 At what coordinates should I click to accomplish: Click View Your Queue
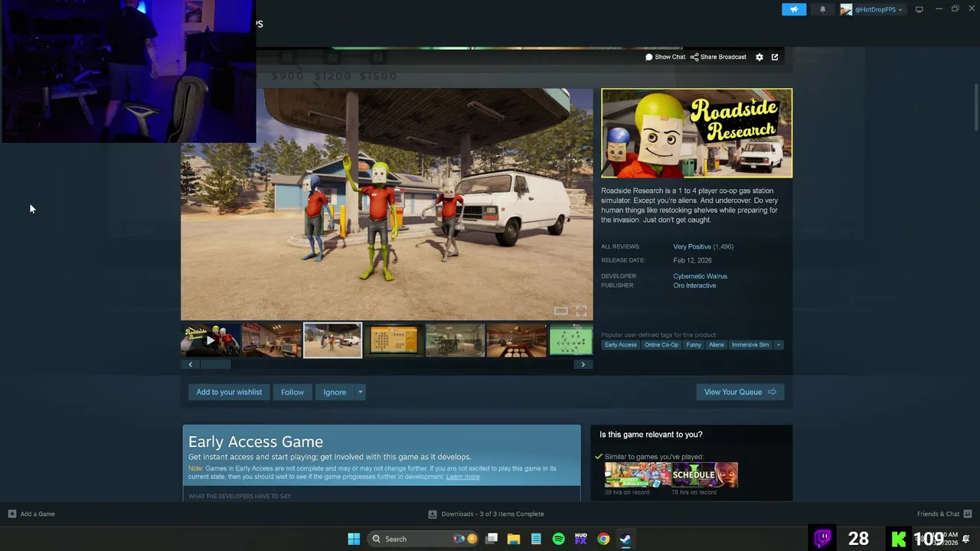(x=740, y=392)
